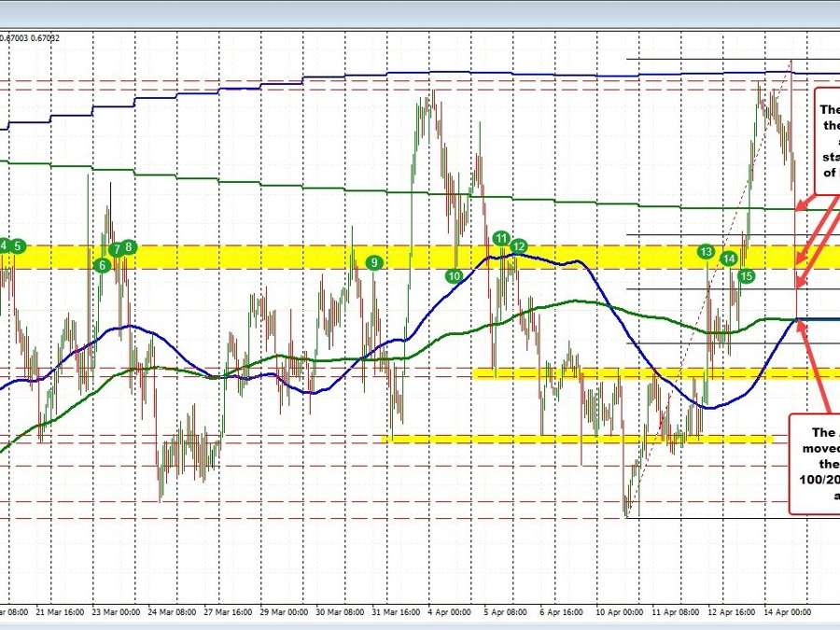Click the green marker numbered 8
Screen dimensions: 840x630
pos(129,246)
